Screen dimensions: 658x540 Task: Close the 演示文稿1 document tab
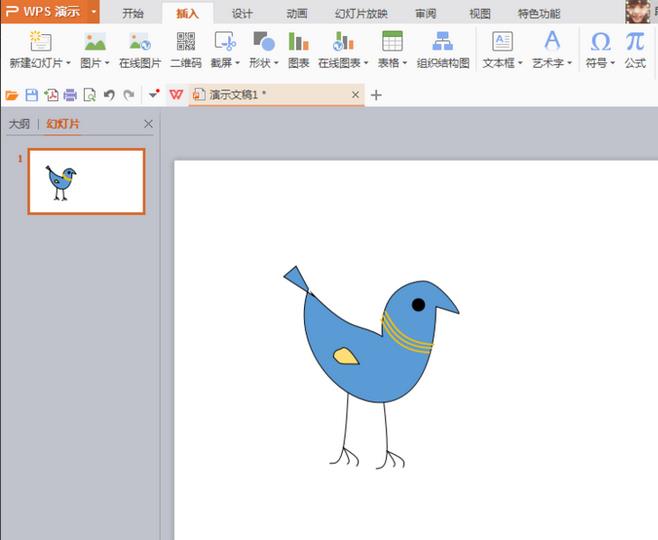pyautogui.click(x=355, y=95)
